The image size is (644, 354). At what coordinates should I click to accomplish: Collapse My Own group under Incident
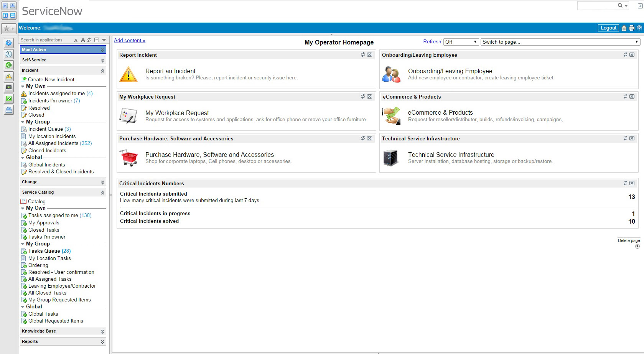pos(23,86)
